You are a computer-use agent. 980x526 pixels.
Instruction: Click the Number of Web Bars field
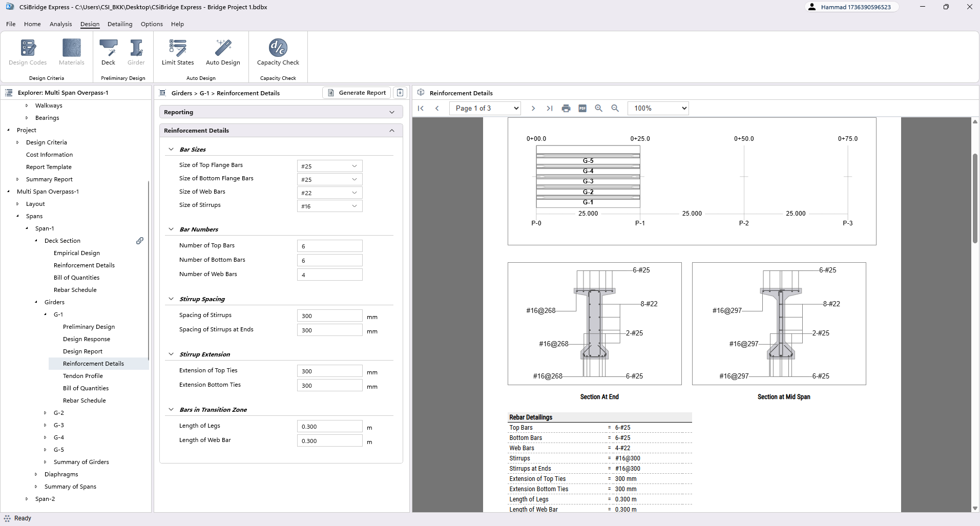coord(329,275)
